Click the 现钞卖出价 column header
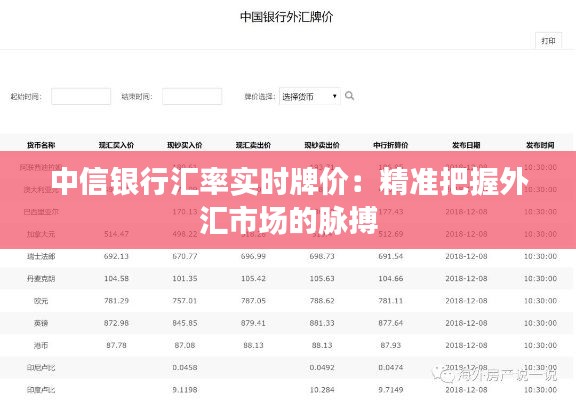Viewport: 576px width, 400px height. [x=322, y=145]
